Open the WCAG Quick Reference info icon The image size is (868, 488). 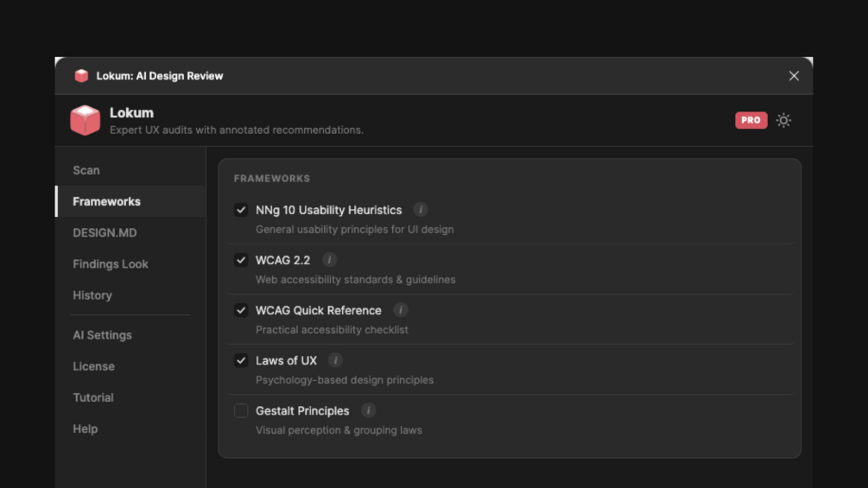[x=401, y=310]
